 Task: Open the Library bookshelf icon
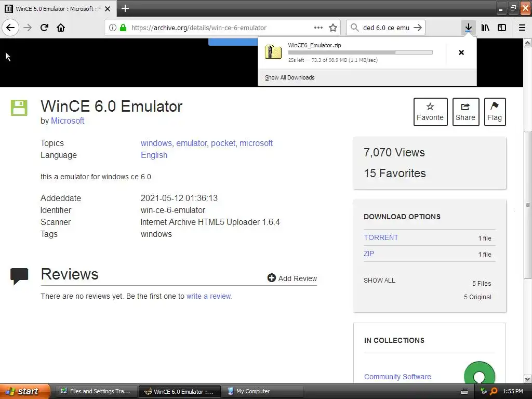click(485, 28)
